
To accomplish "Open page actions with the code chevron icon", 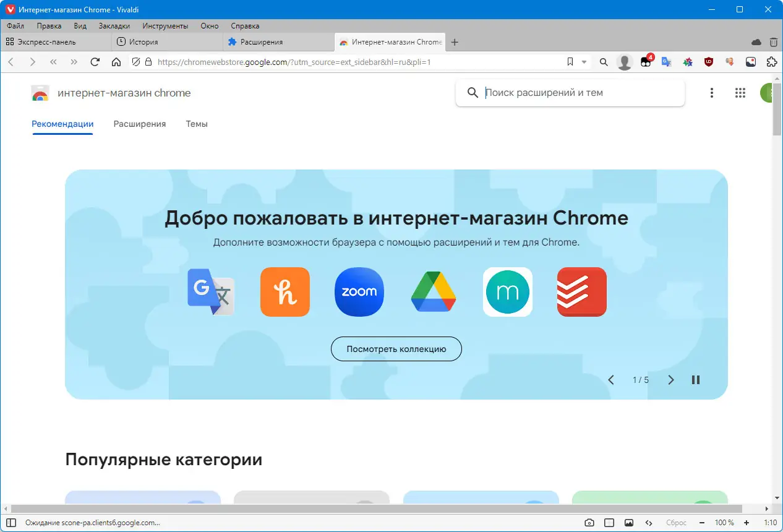I will pyautogui.click(x=647, y=523).
